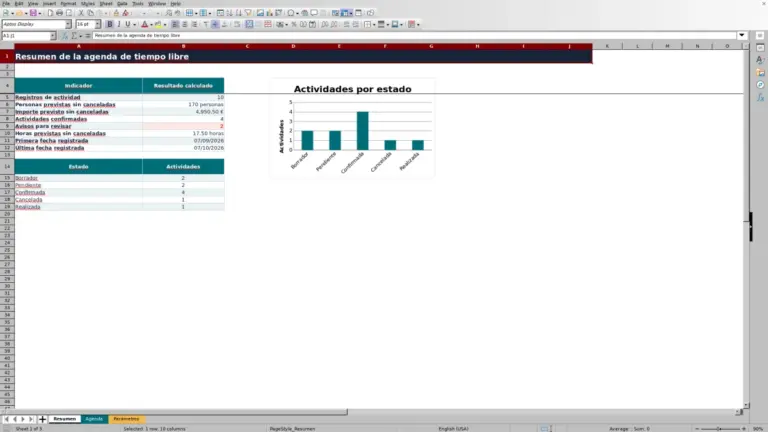Click the Clear direct formatting icon
This screenshot has height=432, width=768.
point(125,13)
